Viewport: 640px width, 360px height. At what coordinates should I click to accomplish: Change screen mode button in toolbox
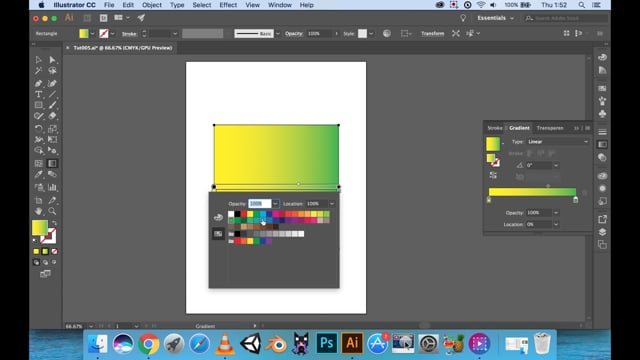[x=45, y=274]
